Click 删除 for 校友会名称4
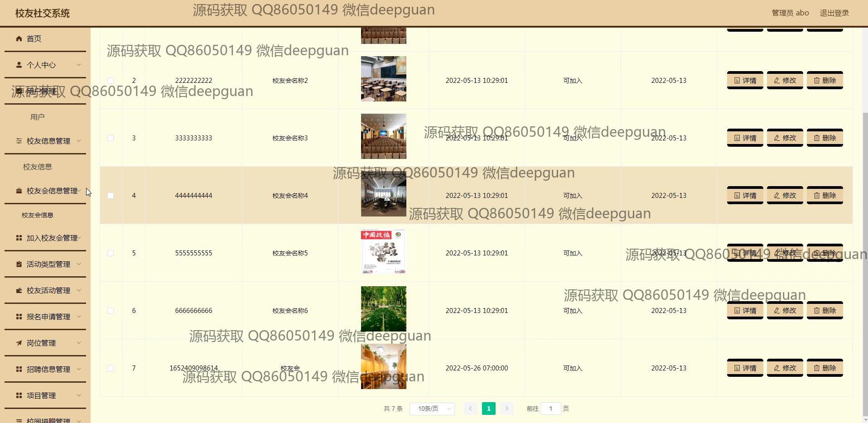 [825, 196]
